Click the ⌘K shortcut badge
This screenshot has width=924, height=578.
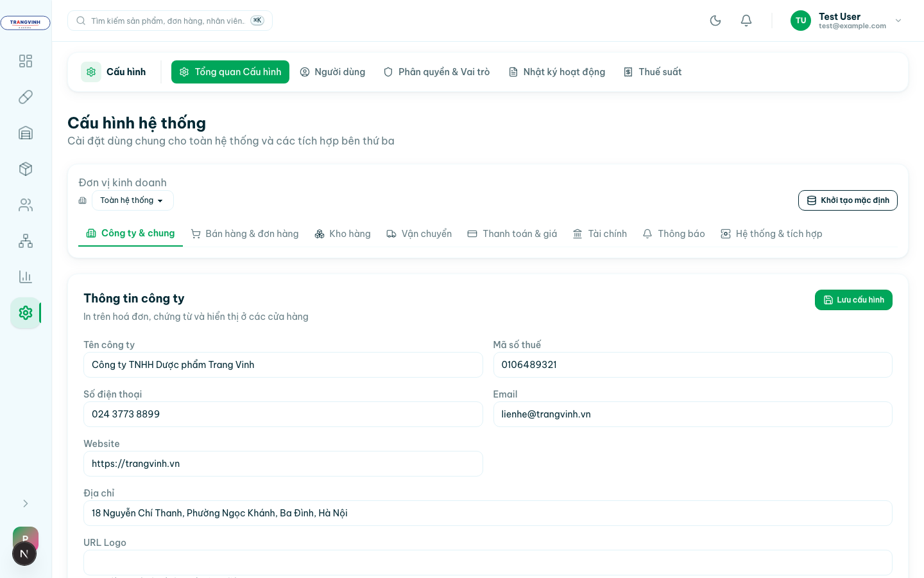(x=257, y=21)
